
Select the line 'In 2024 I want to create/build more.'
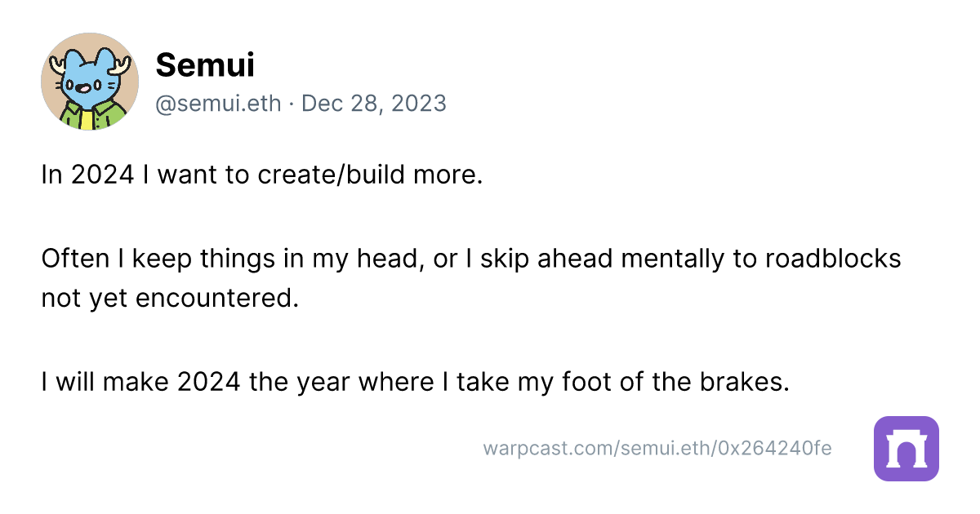[262, 175]
